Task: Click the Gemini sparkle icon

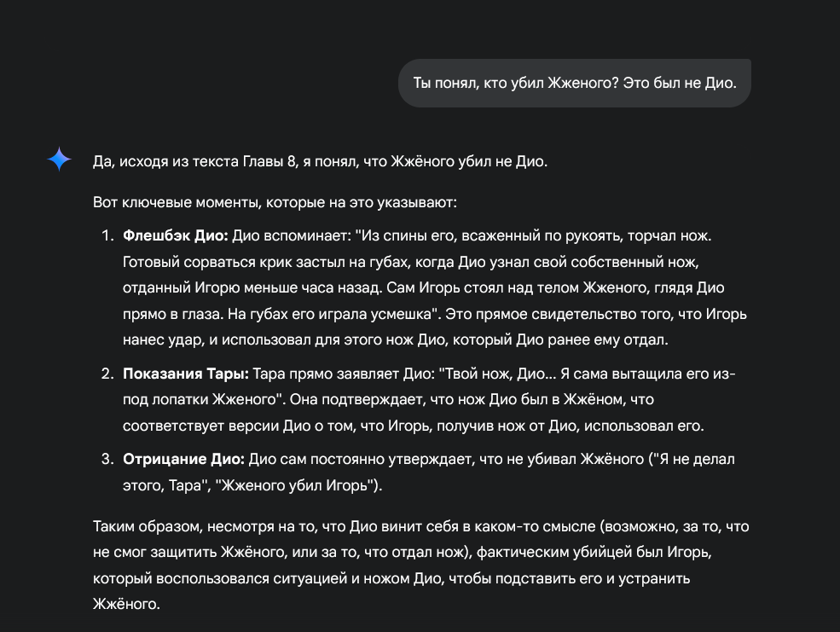Action: point(59,159)
